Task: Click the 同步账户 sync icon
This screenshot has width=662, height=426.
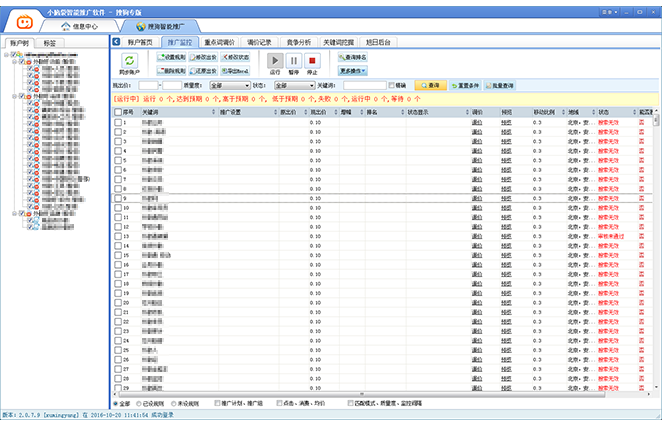Action: tap(128, 61)
